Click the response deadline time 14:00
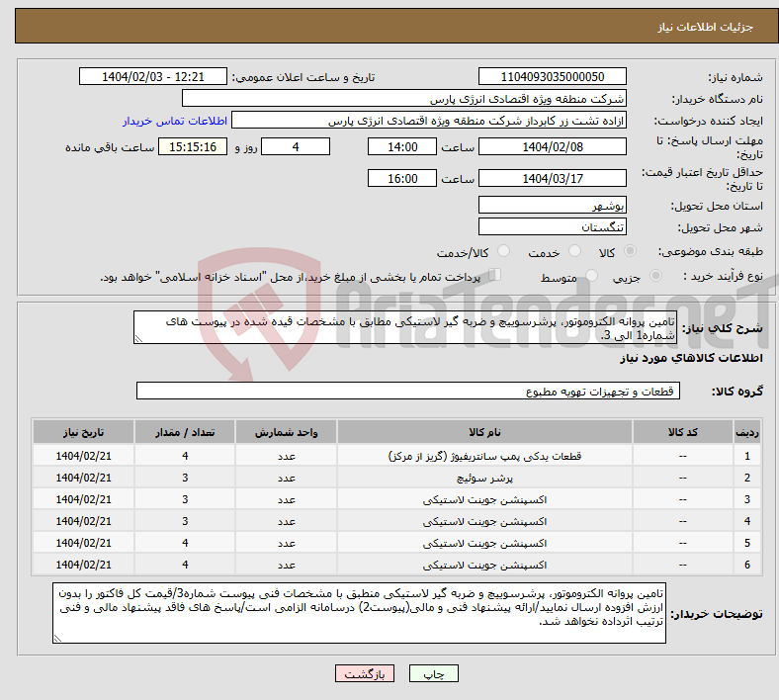 402,147
